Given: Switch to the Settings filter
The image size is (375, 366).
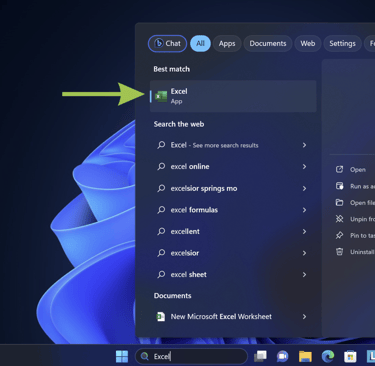Looking at the screenshot, I should coord(342,43).
